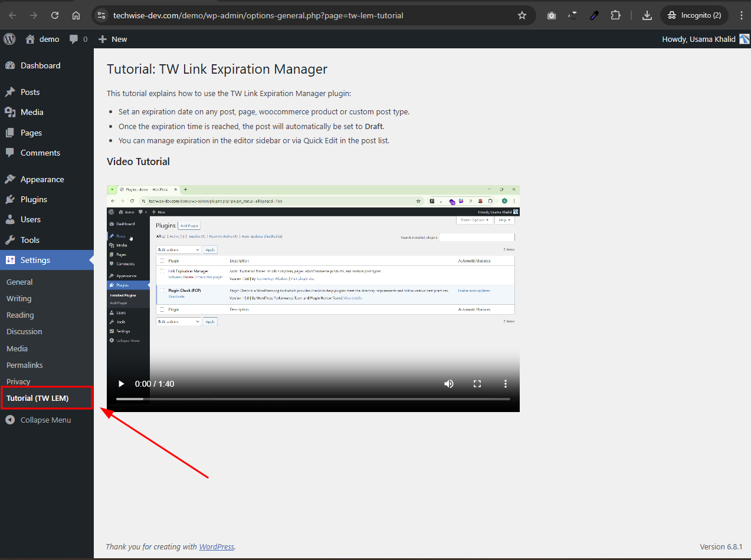751x560 pixels.
Task: Open Chrome three-dot menu
Action: point(742,15)
